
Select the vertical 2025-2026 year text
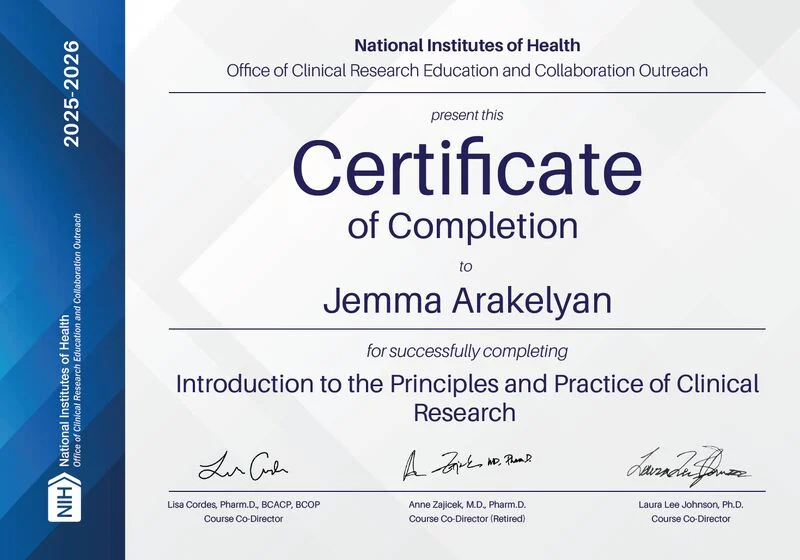tap(71, 95)
